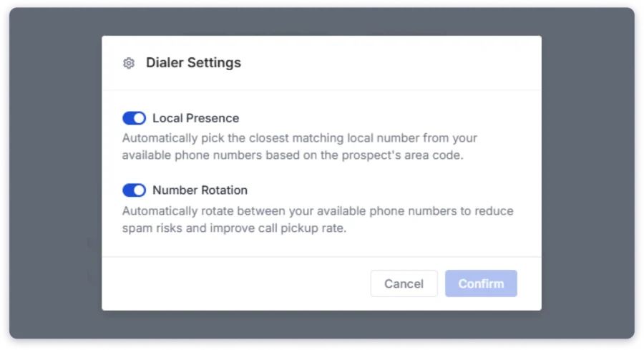
Task: Click the gear icon beside Dialer Settings
Action: [129, 63]
